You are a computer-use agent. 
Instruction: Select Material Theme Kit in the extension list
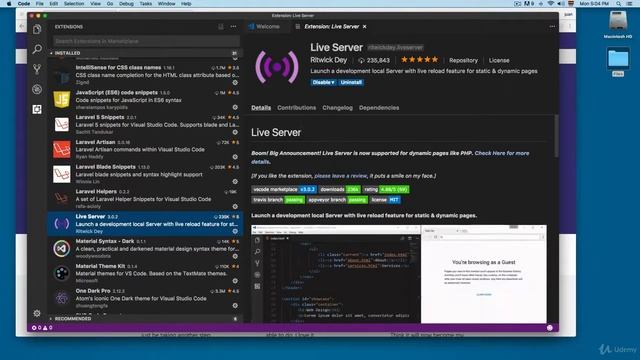(x=145, y=273)
